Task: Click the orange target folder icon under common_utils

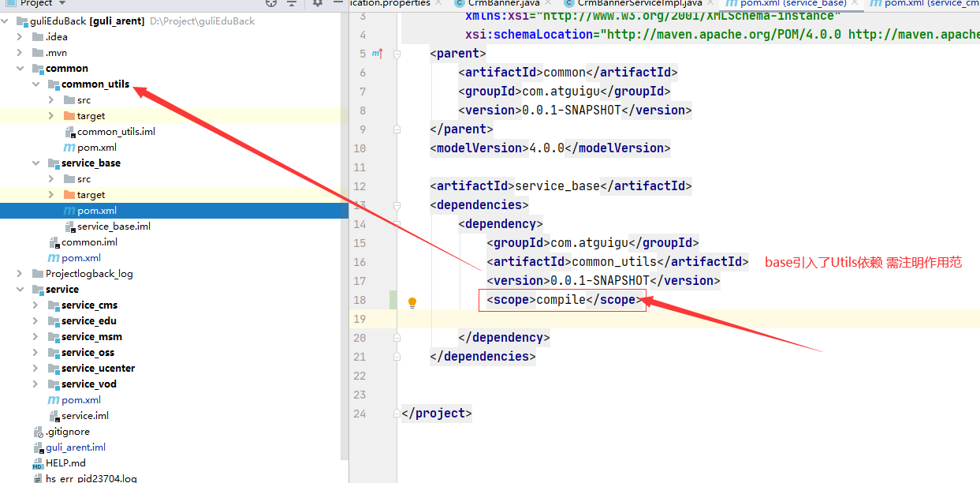Action: [x=69, y=116]
